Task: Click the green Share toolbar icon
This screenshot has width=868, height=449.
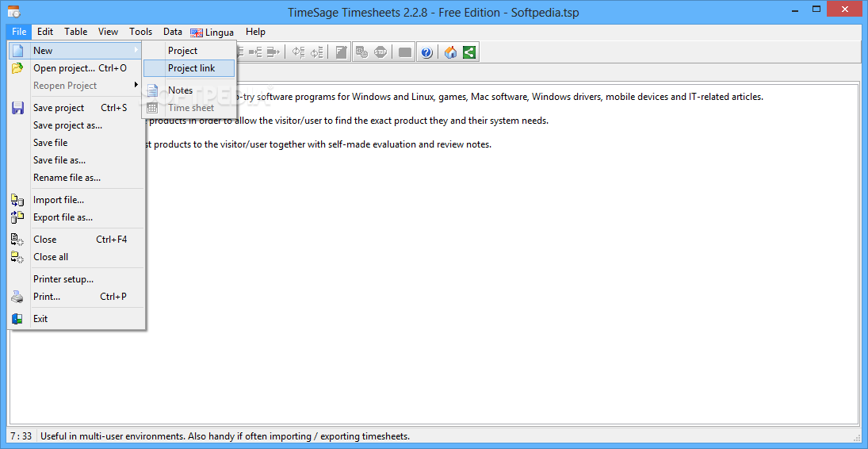Action: tap(469, 52)
